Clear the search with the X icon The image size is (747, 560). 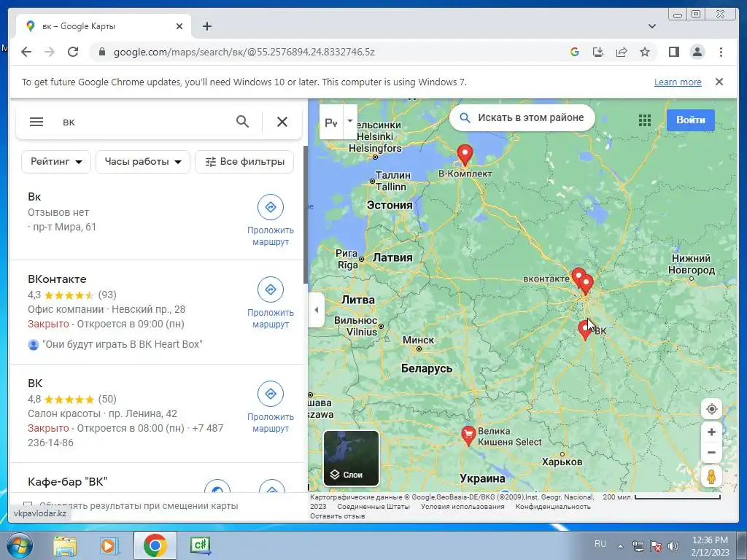(x=282, y=122)
